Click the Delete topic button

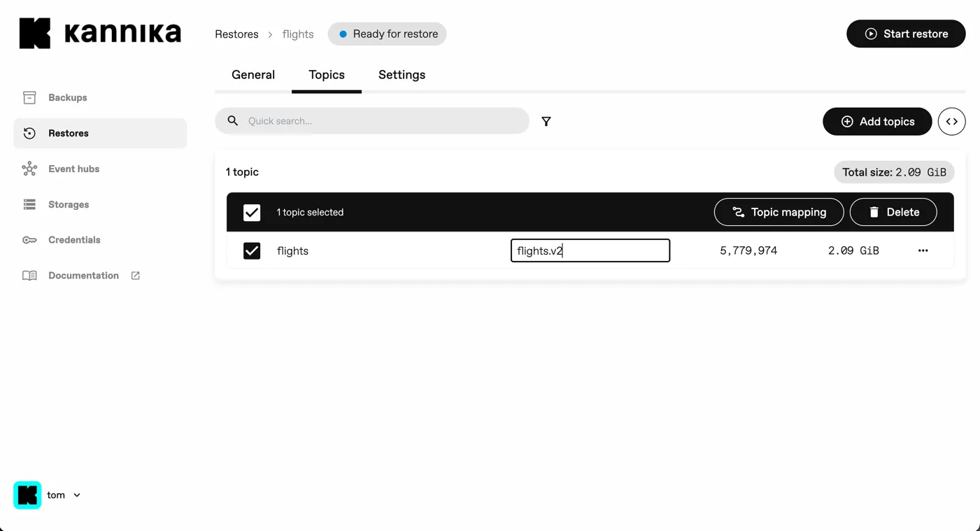coord(893,212)
